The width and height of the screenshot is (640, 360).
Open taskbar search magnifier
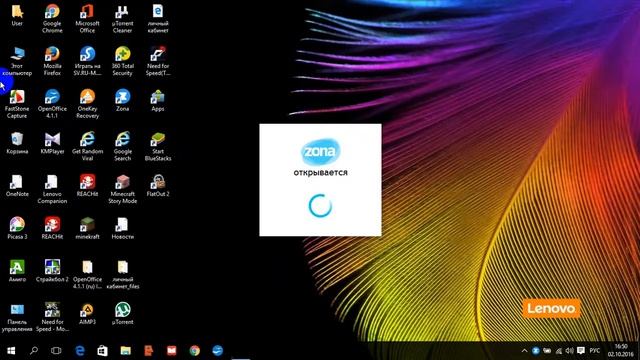point(34,351)
